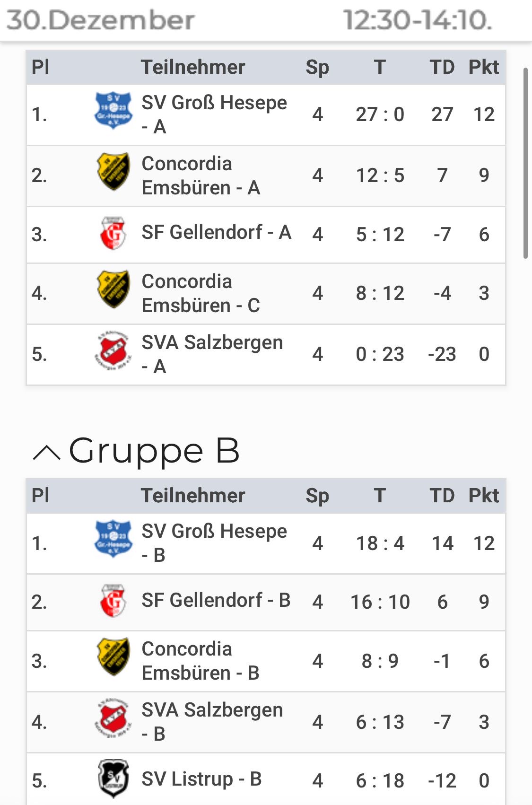
Task: Select SV Listrup - B team name
Action: (201, 779)
